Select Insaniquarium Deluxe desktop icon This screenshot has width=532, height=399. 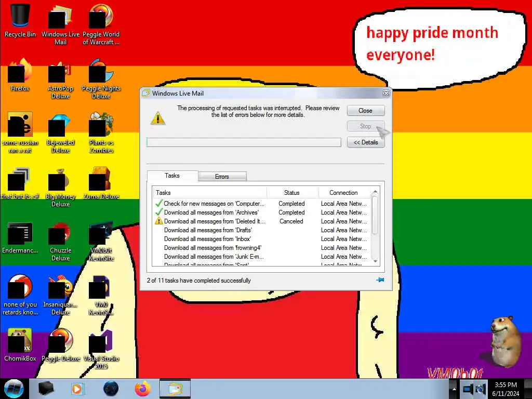pos(60,295)
